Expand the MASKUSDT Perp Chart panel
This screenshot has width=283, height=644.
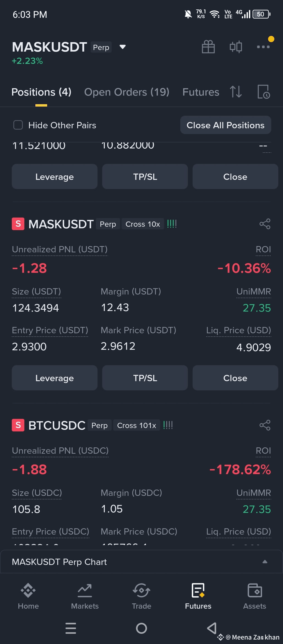[141, 562]
